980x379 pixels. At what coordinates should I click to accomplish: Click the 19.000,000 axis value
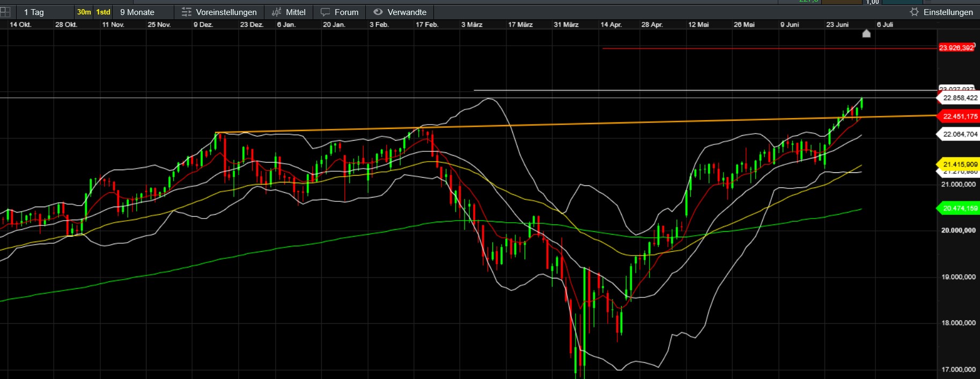959,277
